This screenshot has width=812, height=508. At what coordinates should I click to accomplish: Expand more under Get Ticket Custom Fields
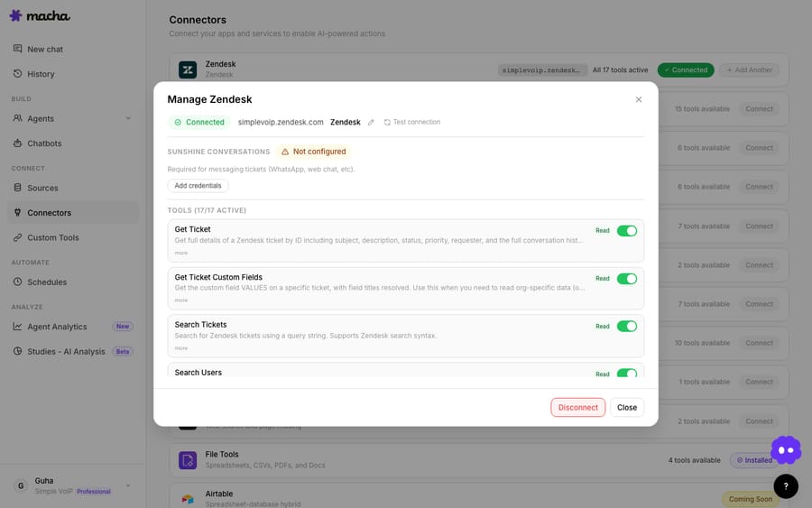180,300
